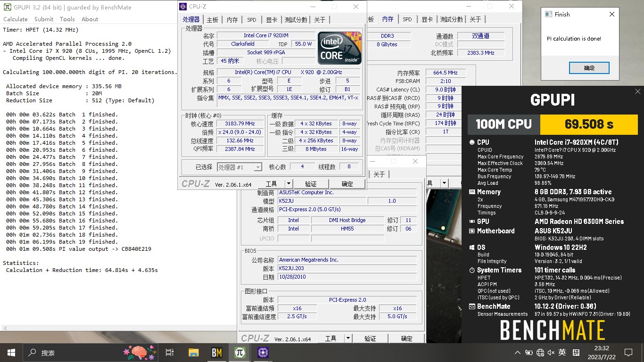
Task: Confirm the Finish dialog with 确定
Action: pyautogui.click(x=589, y=68)
